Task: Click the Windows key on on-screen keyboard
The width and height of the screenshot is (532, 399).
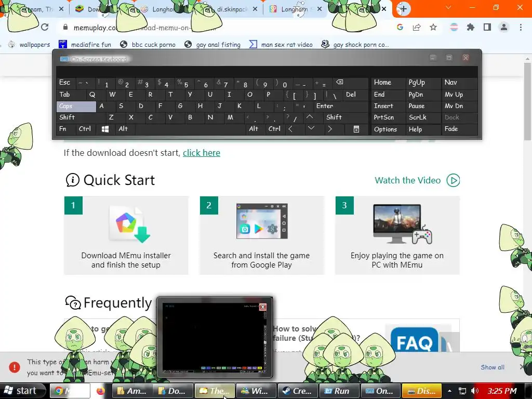Action: [105, 129]
